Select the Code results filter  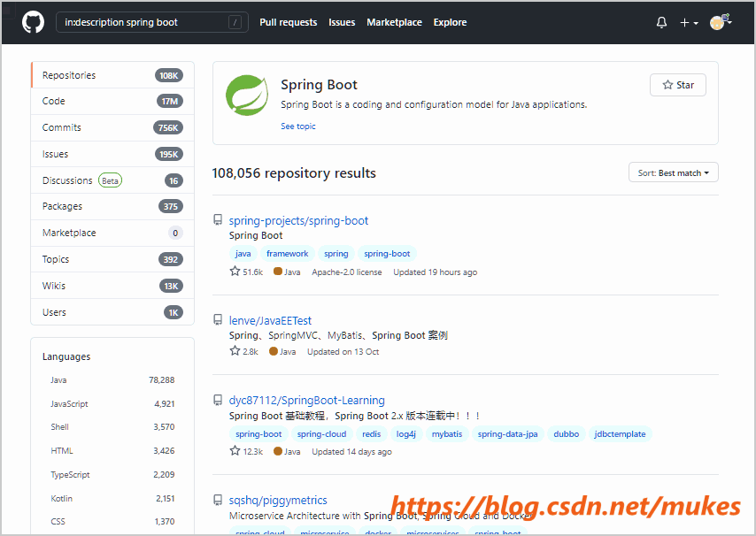point(112,101)
